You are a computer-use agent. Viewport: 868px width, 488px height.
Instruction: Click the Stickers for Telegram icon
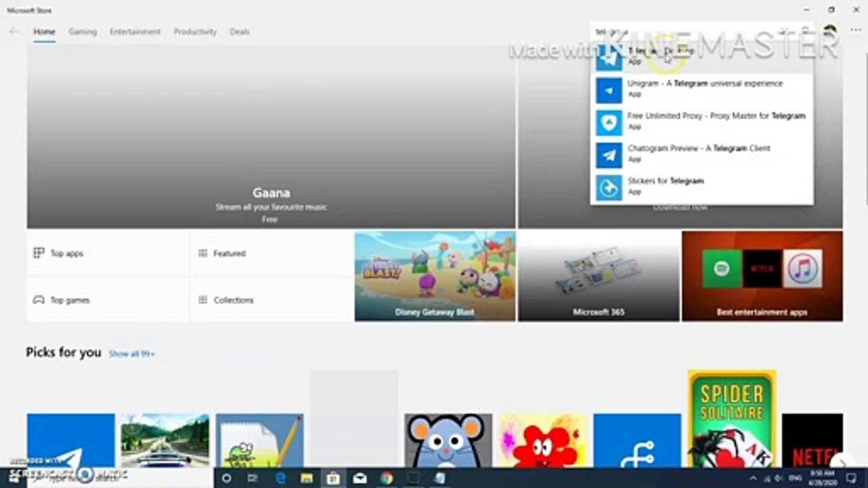608,188
